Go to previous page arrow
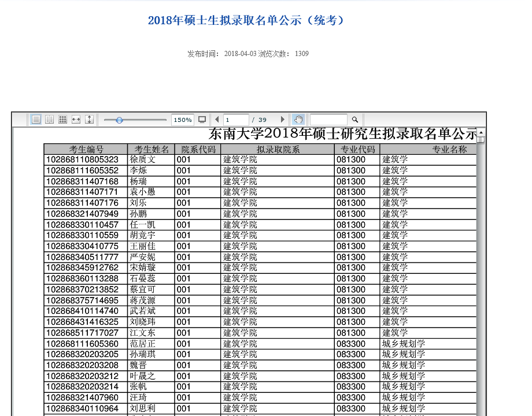 click(x=217, y=120)
